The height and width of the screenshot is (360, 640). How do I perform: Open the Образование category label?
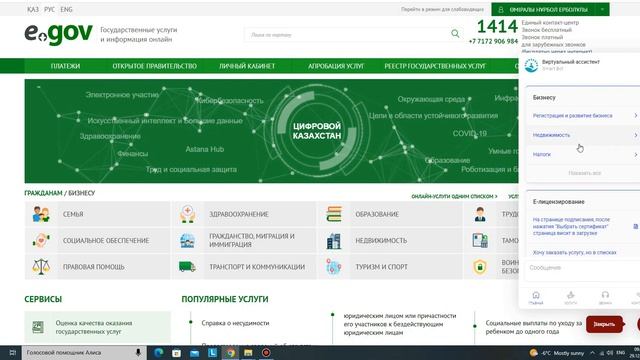click(377, 214)
